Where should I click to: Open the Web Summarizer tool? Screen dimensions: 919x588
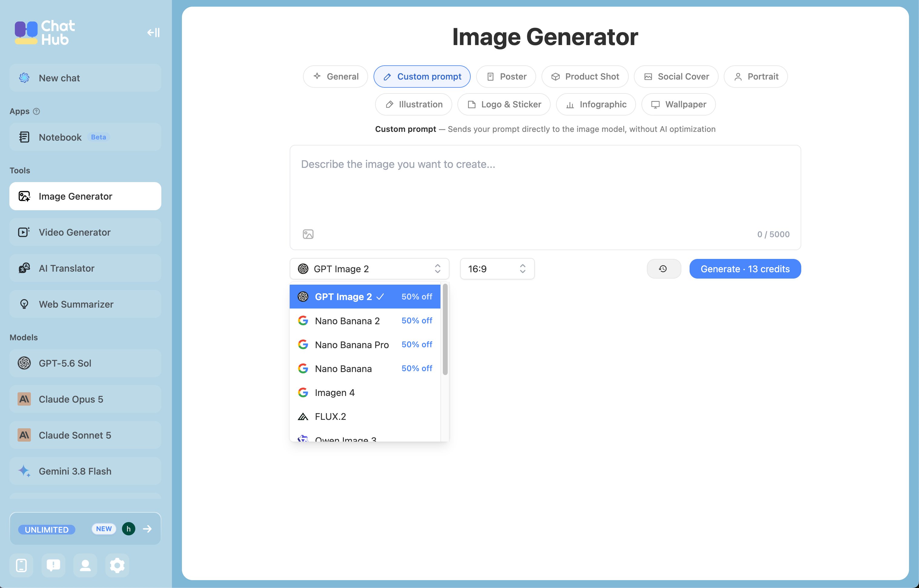tap(85, 304)
